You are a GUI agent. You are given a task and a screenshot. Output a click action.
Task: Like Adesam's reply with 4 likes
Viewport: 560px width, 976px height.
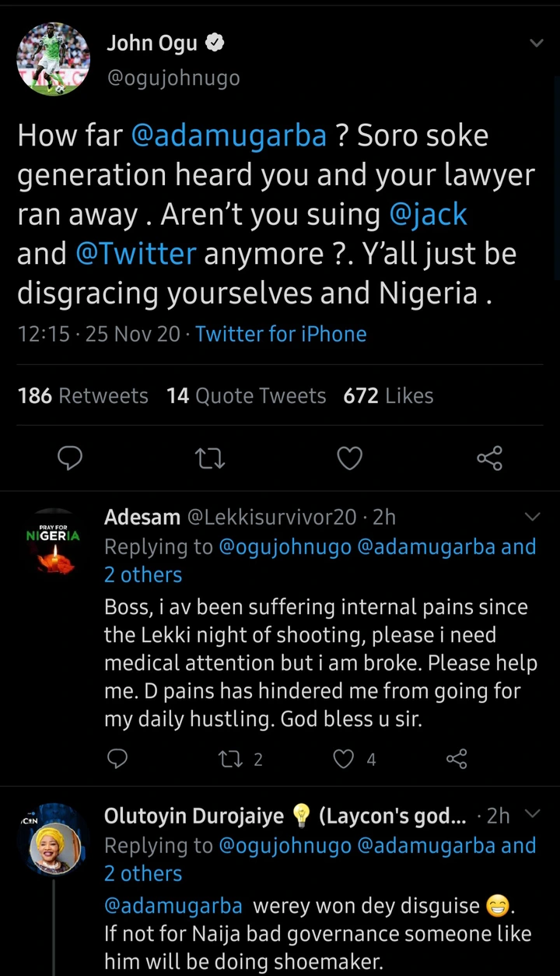[344, 759]
